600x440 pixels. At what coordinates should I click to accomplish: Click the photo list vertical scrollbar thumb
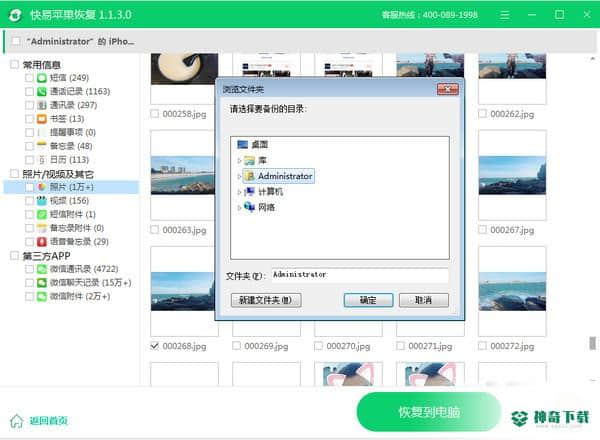592,343
